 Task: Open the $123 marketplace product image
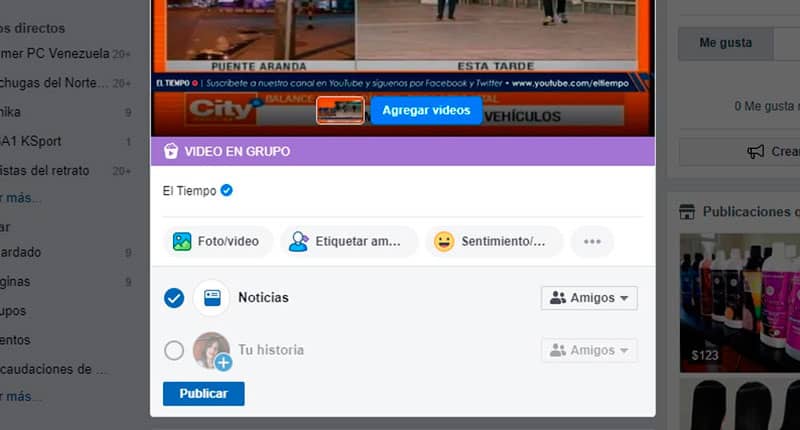740,303
